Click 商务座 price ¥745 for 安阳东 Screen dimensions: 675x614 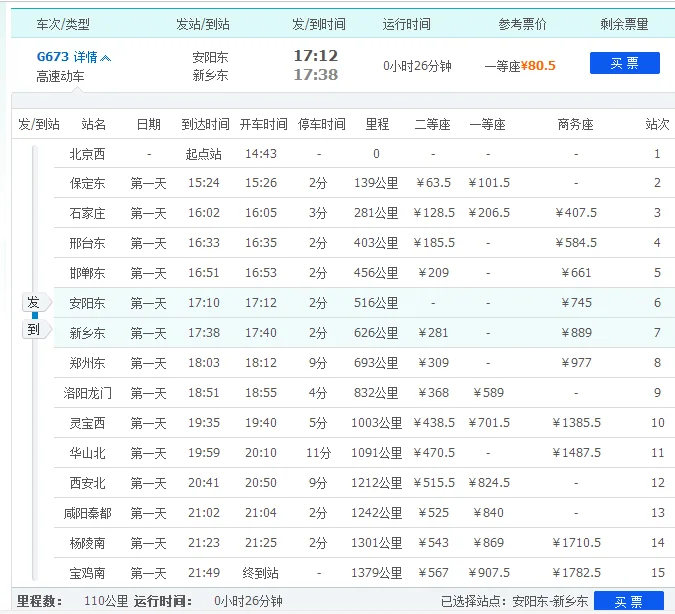click(576, 303)
